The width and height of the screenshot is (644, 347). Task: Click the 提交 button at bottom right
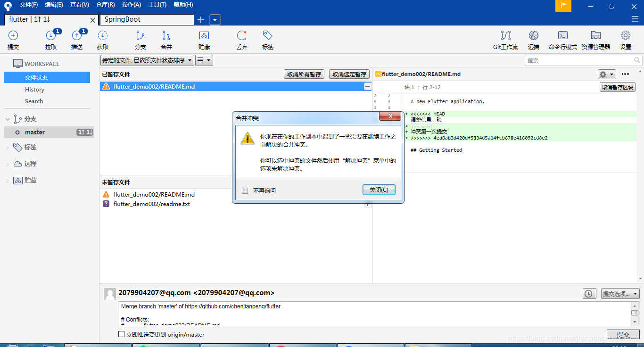click(x=623, y=334)
